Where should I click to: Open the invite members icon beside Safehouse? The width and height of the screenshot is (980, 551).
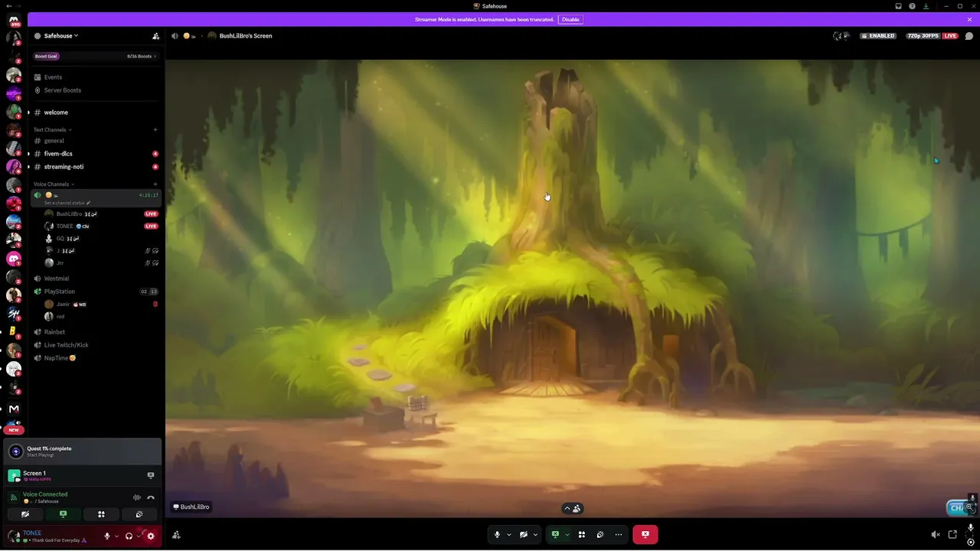pos(156,36)
